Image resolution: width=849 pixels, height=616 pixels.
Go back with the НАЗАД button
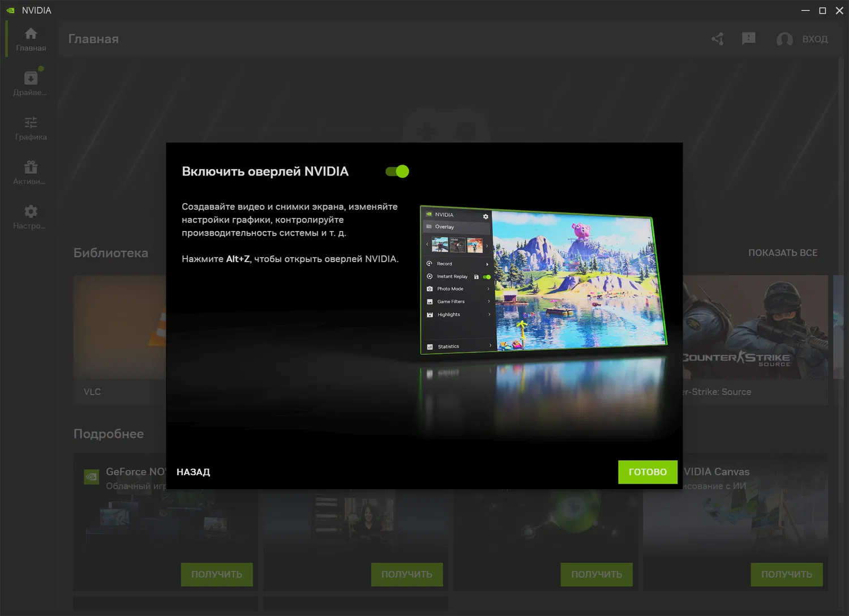(x=193, y=472)
